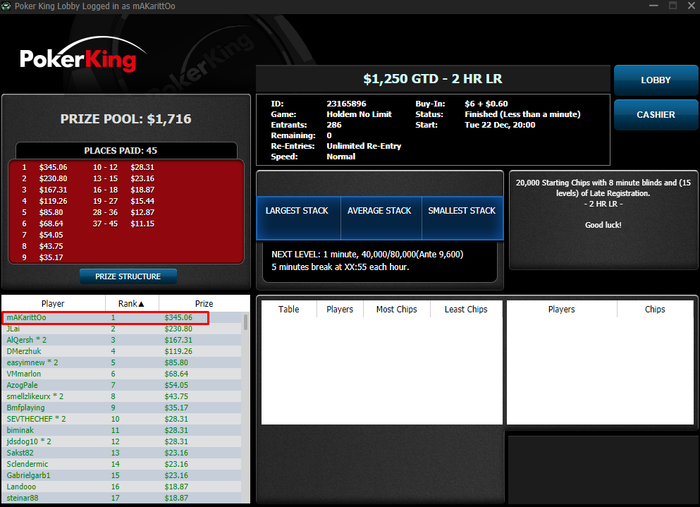Image resolution: width=700 pixels, height=507 pixels.
Task: Select player row biminak
Action: 121,430
